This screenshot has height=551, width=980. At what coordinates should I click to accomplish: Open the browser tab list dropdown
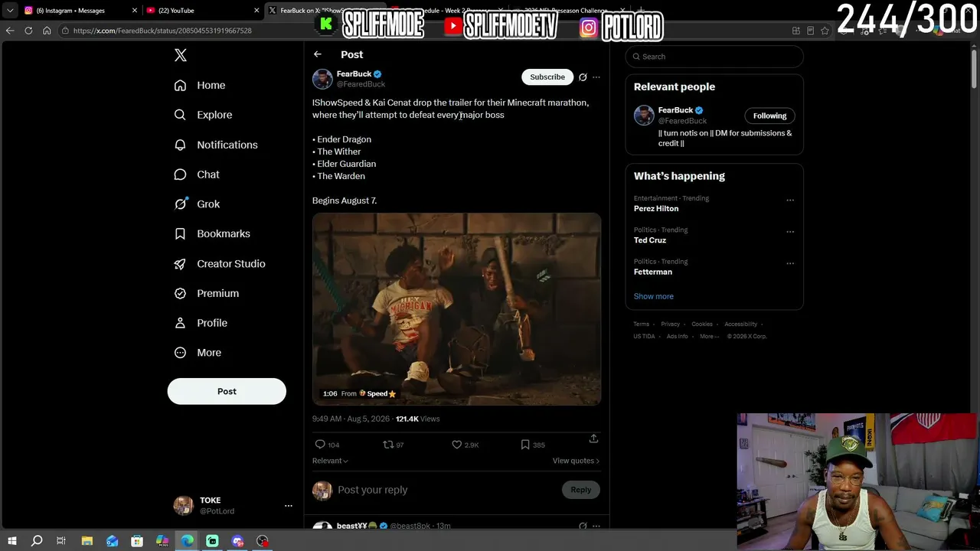tap(10, 11)
